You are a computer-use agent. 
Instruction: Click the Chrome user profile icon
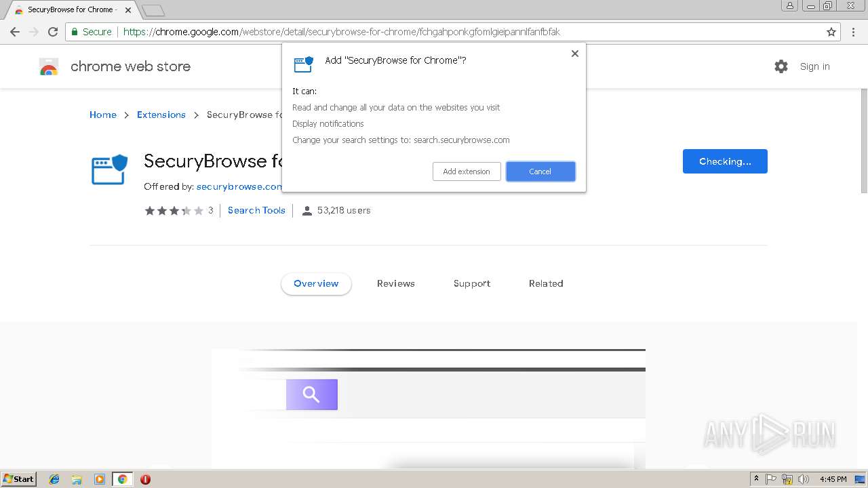(790, 5)
